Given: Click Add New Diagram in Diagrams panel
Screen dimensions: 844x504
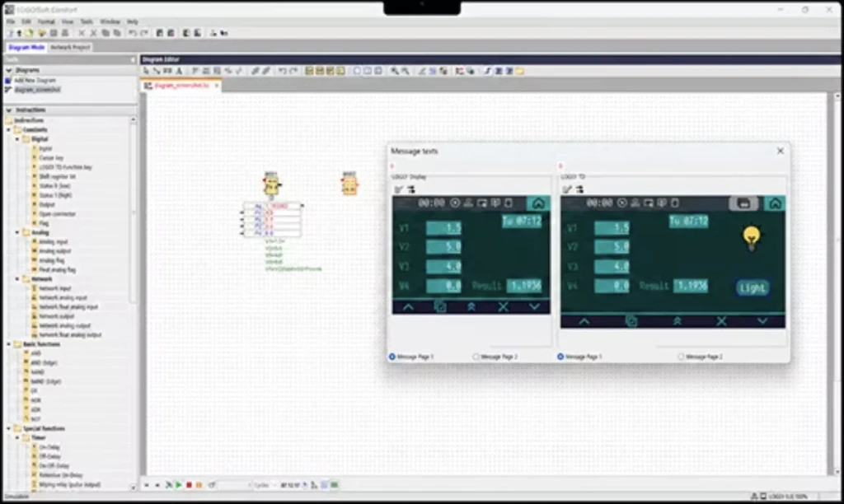Looking at the screenshot, I should tap(35, 80).
